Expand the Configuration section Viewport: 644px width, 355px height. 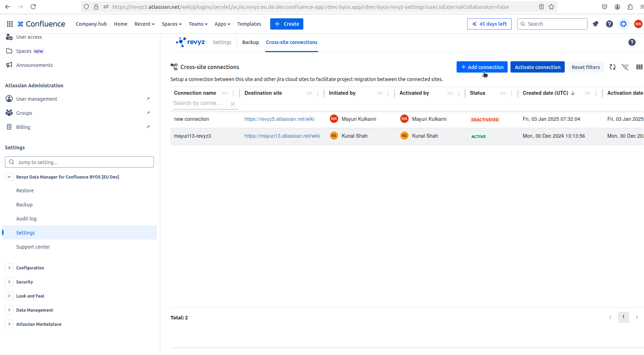tap(9, 268)
